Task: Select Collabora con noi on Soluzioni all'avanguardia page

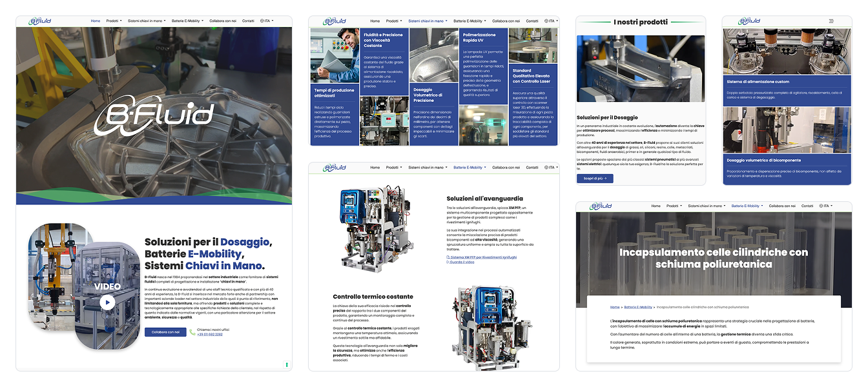Action: tap(506, 168)
